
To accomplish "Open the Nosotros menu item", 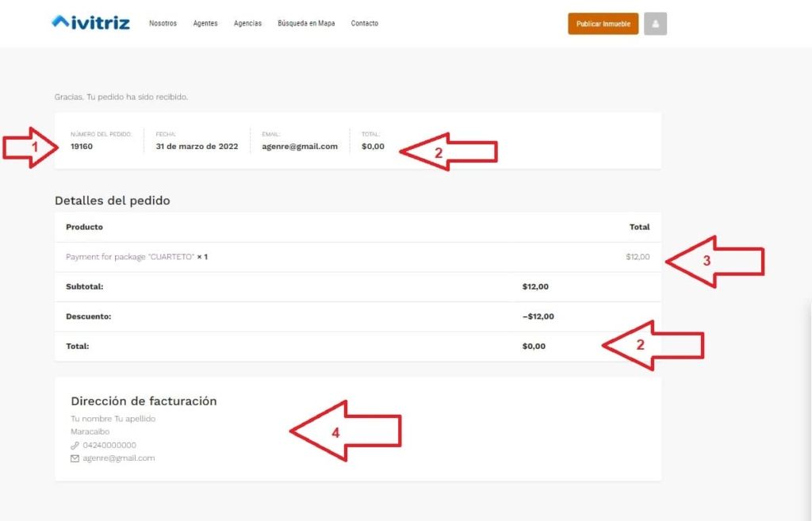I will pos(163,24).
